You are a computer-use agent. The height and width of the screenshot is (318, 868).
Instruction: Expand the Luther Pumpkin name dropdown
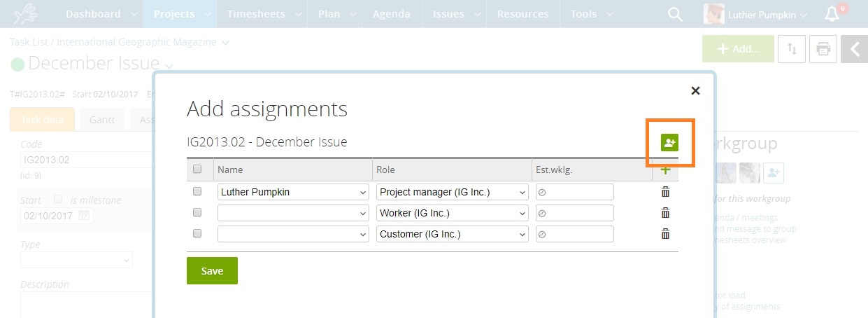[x=293, y=192]
